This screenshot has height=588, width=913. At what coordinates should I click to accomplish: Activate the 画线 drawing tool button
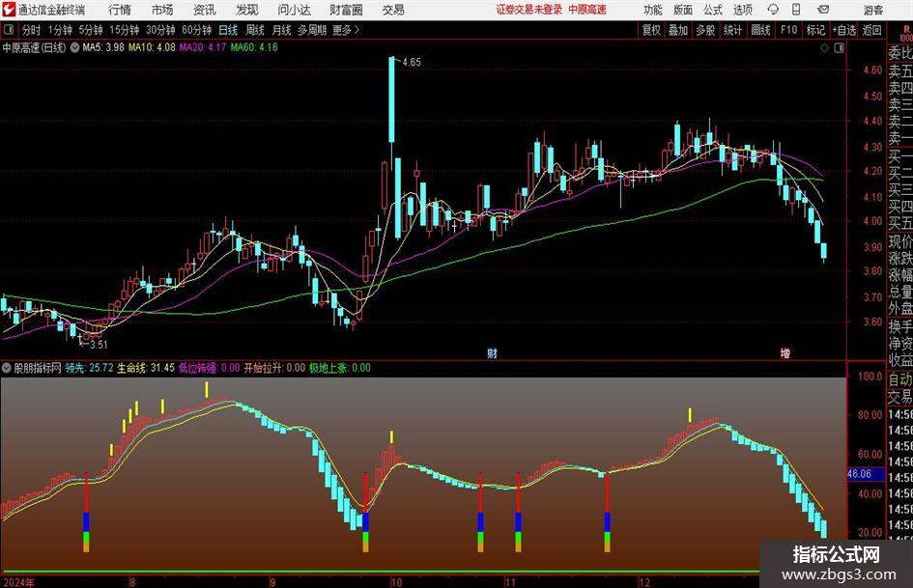(x=761, y=30)
